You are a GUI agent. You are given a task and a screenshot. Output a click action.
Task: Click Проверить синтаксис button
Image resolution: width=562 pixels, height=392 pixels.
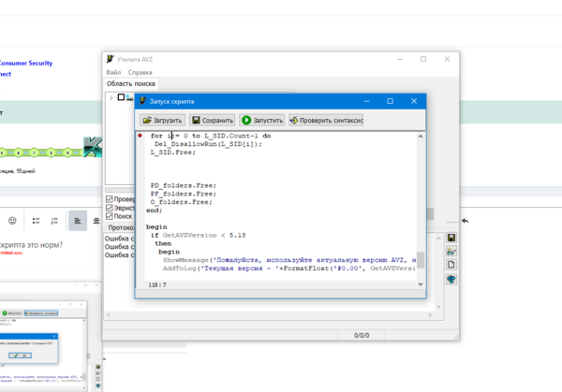[326, 121]
